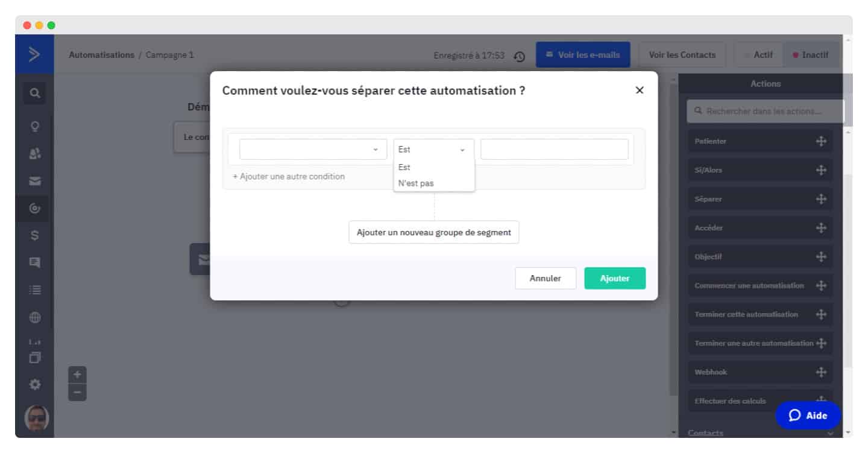Click the green Ajouter button
This screenshot has width=868, height=453.
tap(615, 279)
